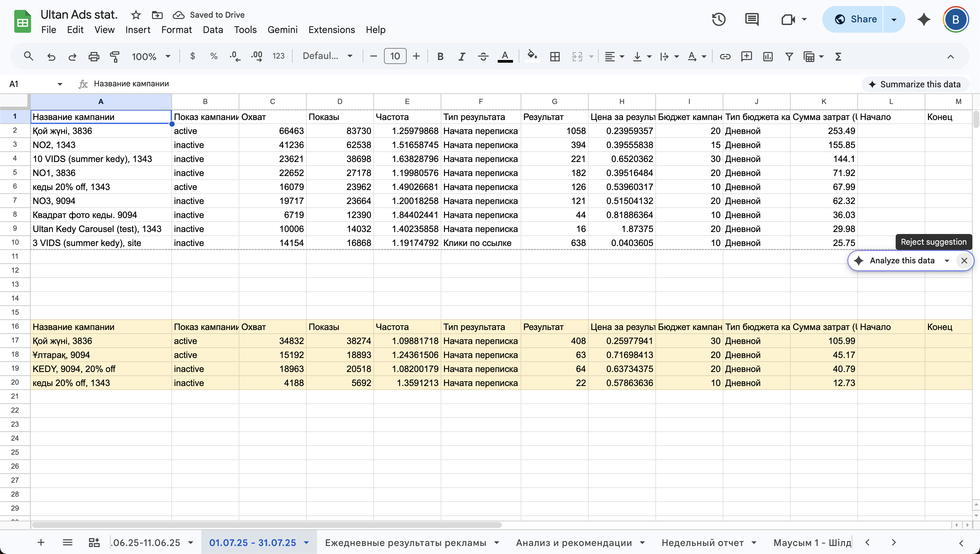
Task: Click the Undo arrow icon
Action: coord(51,56)
